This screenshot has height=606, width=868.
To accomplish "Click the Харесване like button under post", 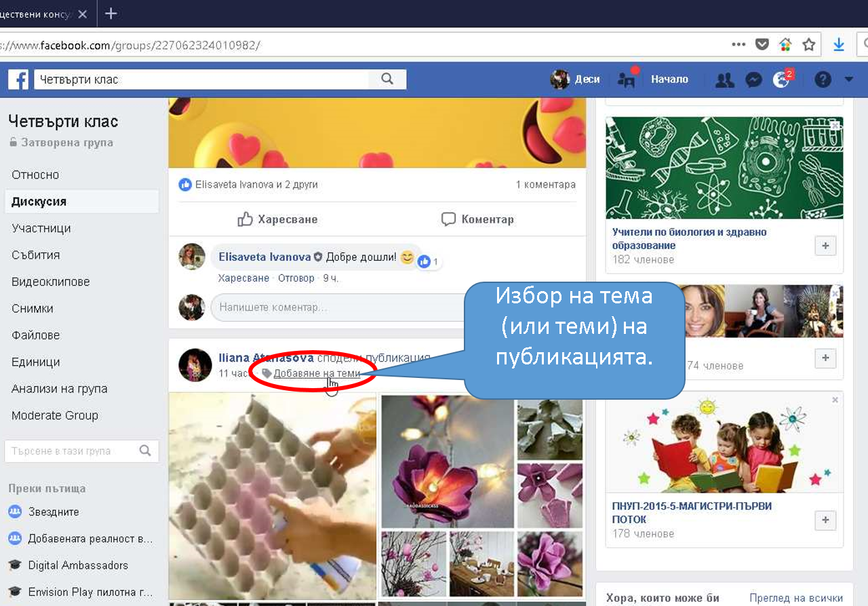I will (x=277, y=219).
